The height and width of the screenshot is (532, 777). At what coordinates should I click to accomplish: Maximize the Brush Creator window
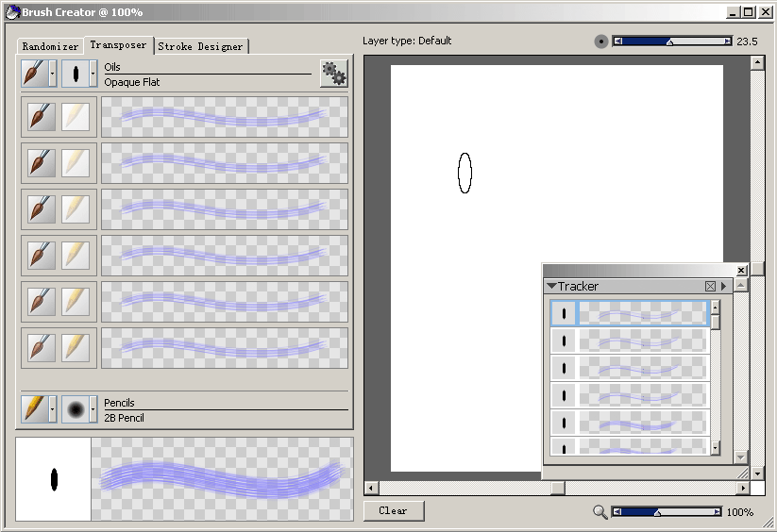(x=749, y=12)
